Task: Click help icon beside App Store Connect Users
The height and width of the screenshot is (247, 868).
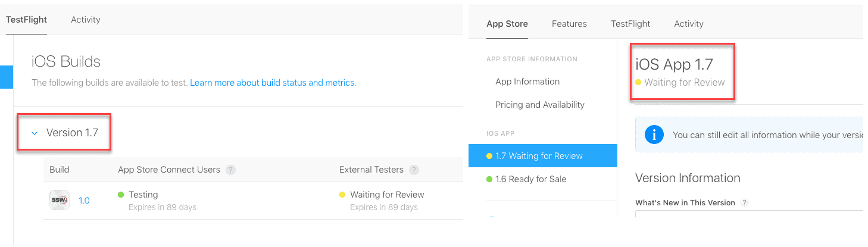Action: click(231, 170)
